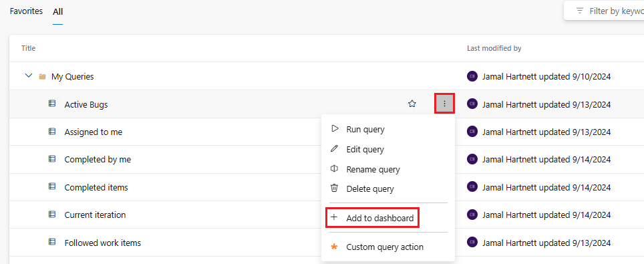Image resolution: width=644 pixels, height=264 pixels.
Task: Open the Followed work items query
Action: click(x=103, y=243)
